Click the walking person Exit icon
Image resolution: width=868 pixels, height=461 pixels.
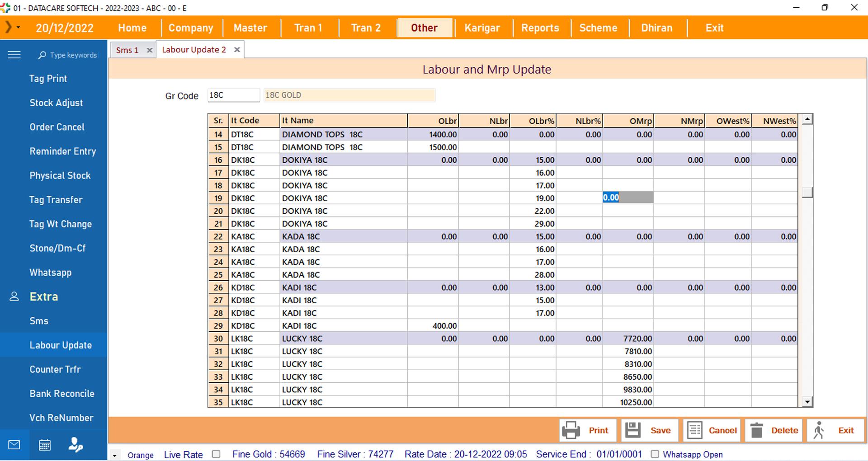(x=819, y=430)
